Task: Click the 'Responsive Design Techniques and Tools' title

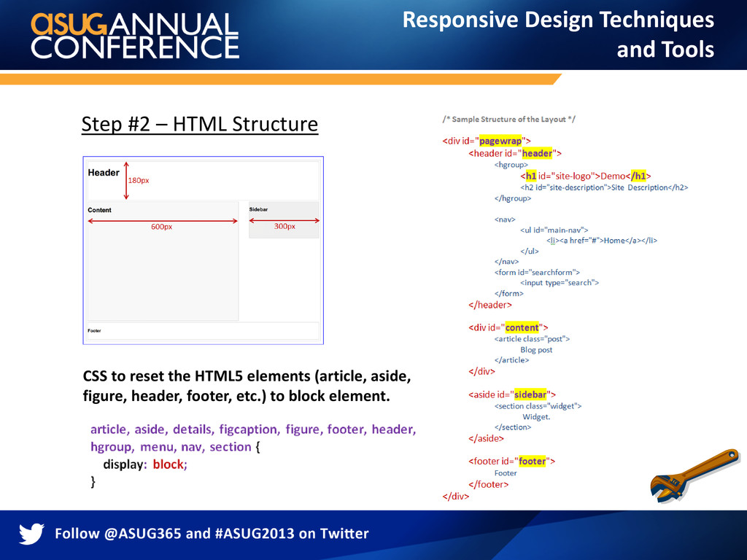Action: (x=558, y=34)
